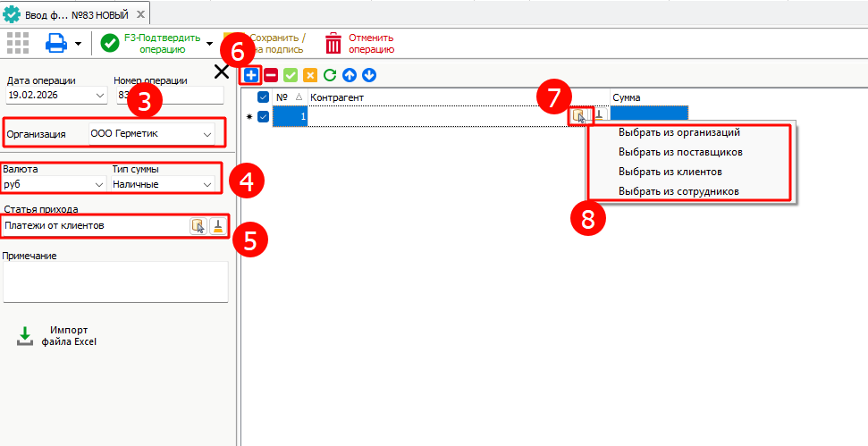The height and width of the screenshot is (446, 868).
Task: Move row down with blue down arrow
Action: point(369,76)
